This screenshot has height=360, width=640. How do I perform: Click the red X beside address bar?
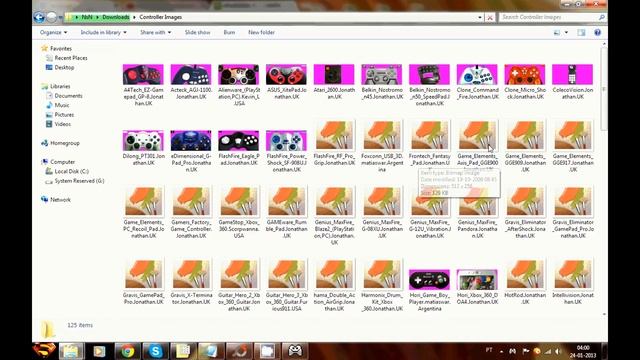[x=490, y=18]
